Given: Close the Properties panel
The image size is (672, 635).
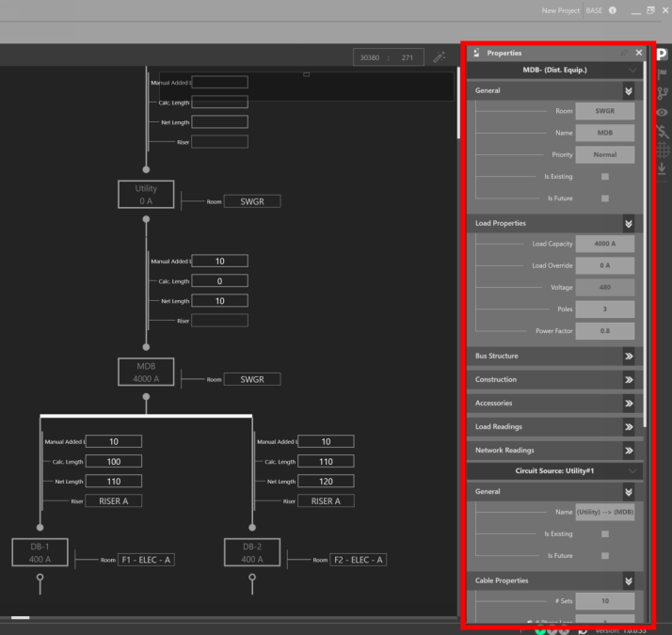Looking at the screenshot, I should 639,53.
